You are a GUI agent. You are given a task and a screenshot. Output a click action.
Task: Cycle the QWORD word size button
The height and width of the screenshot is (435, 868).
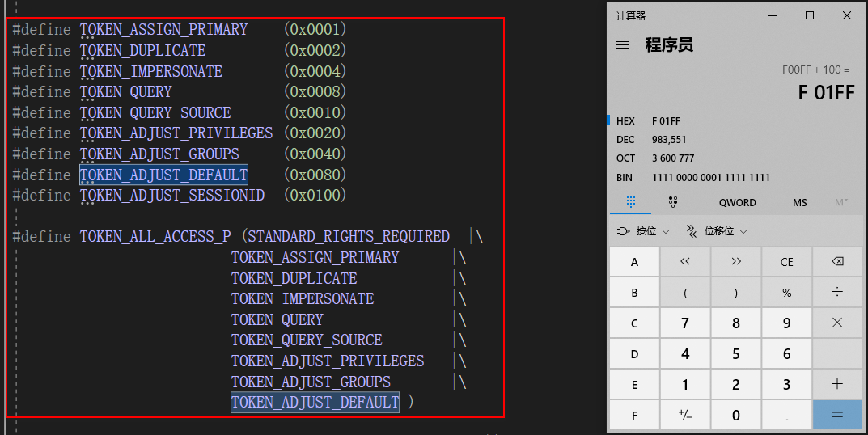(x=738, y=203)
